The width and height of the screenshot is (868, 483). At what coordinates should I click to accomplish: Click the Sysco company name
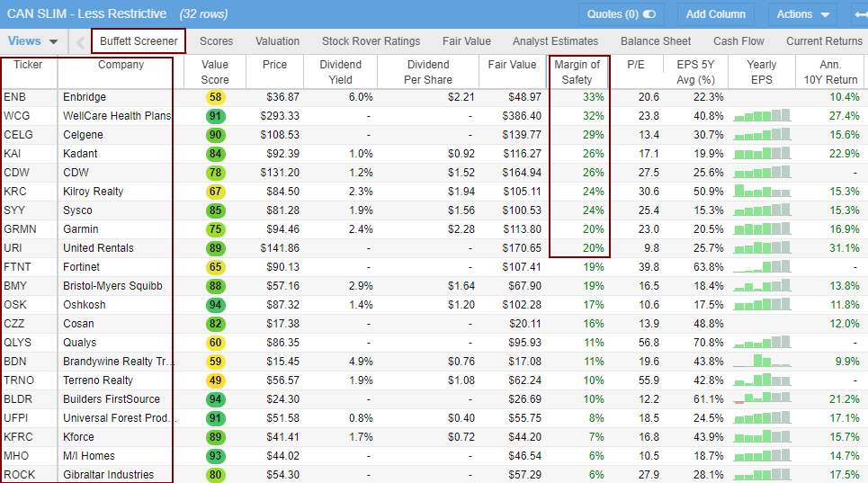(77, 210)
